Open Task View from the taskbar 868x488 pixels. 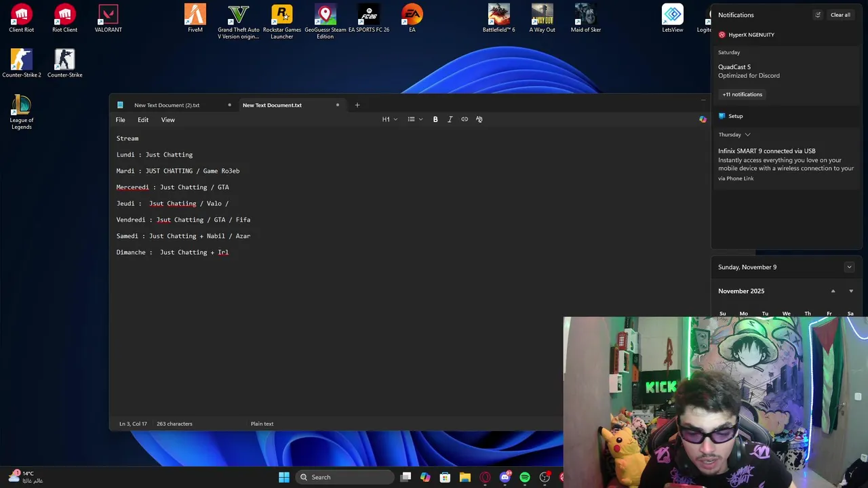coord(406,477)
